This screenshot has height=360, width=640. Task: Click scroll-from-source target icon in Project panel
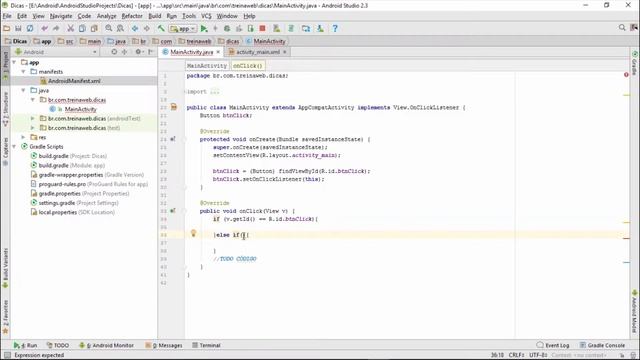pyautogui.click(x=114, y=52)
